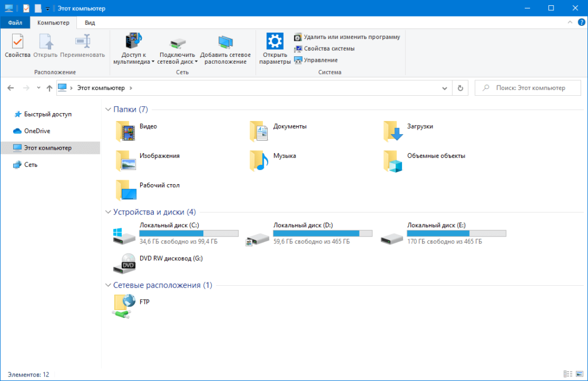The width and height of the screenshot is (588, 381).
Task: Select the FTP network location icon
Action: (x=125, y=306)
